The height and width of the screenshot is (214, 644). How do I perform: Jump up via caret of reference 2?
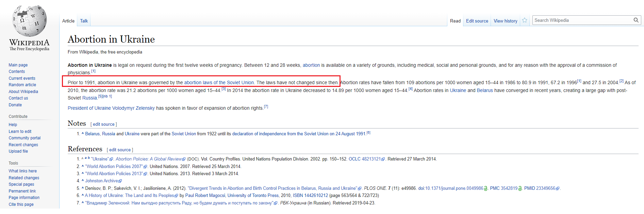coord(83,167)
